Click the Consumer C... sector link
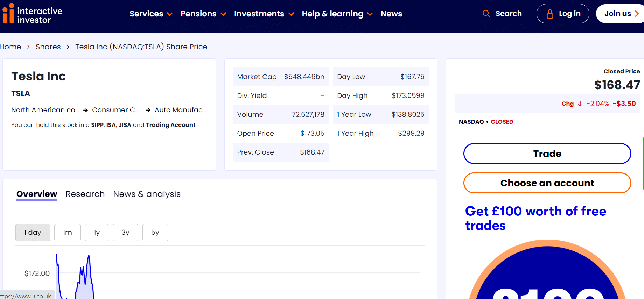Image resolution: width=644 pixels, height=299 pixels. 115,110
